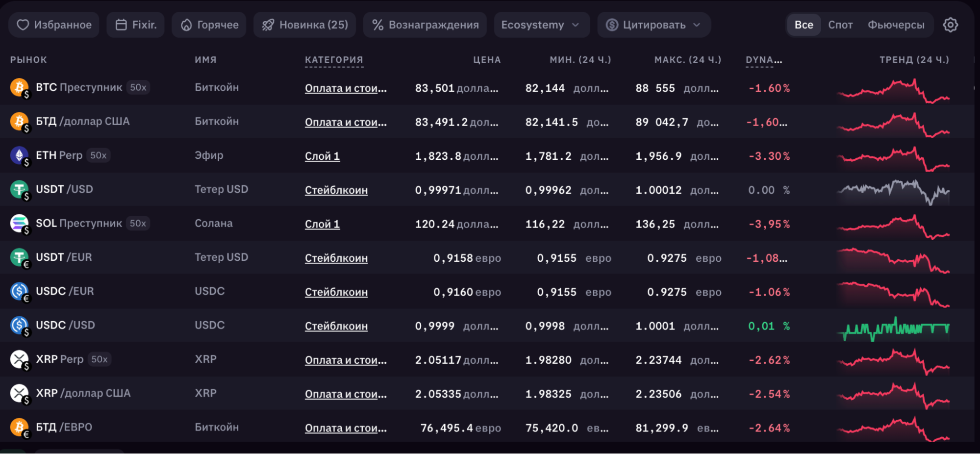This screenshot has width=980, height=454.
Task: Sort by the МАКС. (24 Ч.) column header
Action: (688, 60)
